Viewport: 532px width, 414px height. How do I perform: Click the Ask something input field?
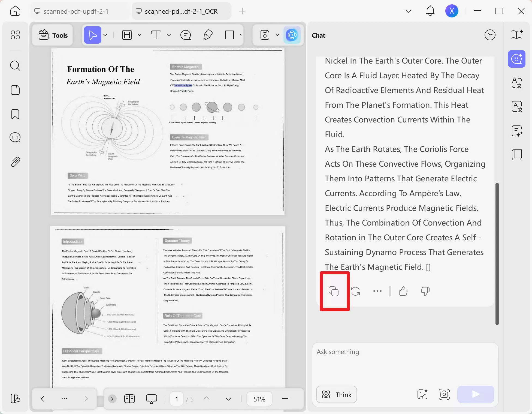pos(405,360)
